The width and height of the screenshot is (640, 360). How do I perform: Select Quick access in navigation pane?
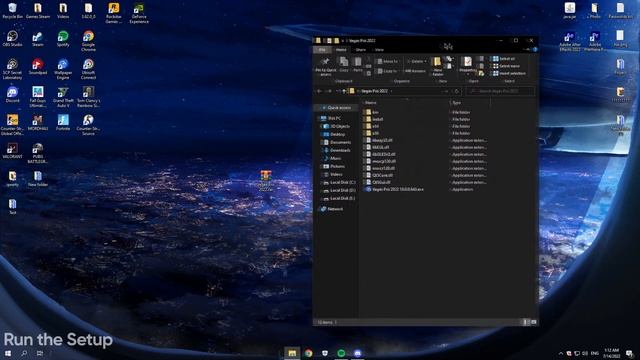(336, 108)
